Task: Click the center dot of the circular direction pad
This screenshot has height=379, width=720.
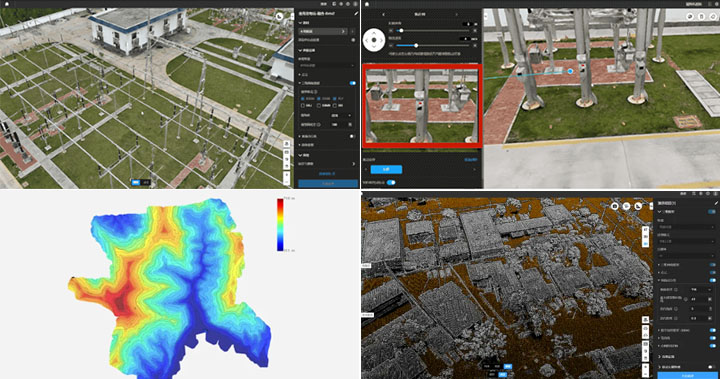Action: [x=374, y=40]
